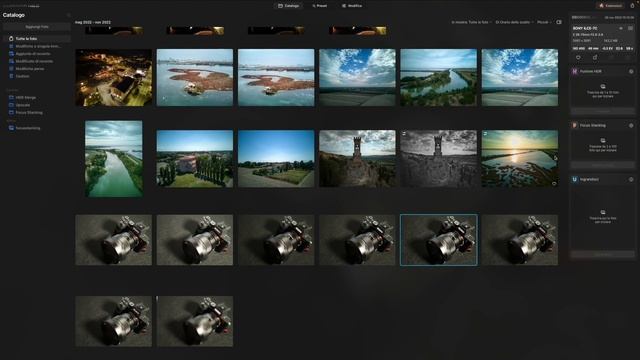640x360 pixels.
Task: Select lagoon island photo beside first clouds photo
Action: pyautogui.click(x=276, y=78)
